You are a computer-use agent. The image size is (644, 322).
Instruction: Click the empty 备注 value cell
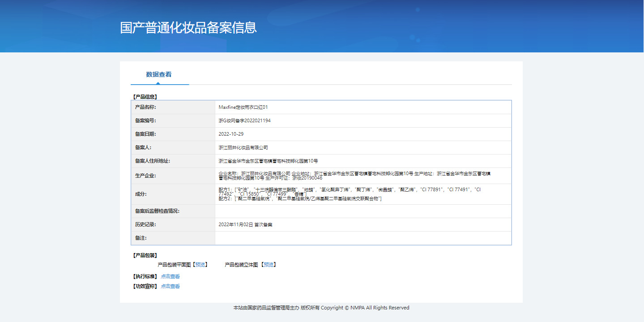click(x=363, y=238)
